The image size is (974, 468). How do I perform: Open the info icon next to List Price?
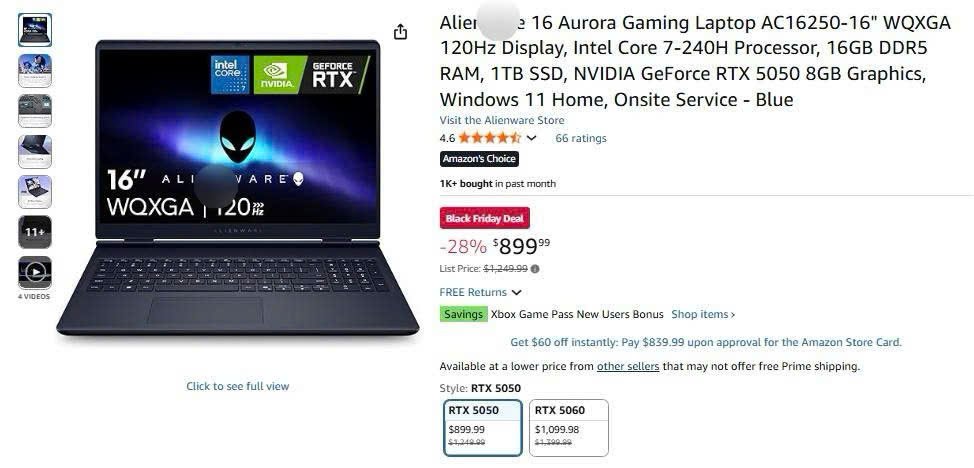click(x=535, y=269)
